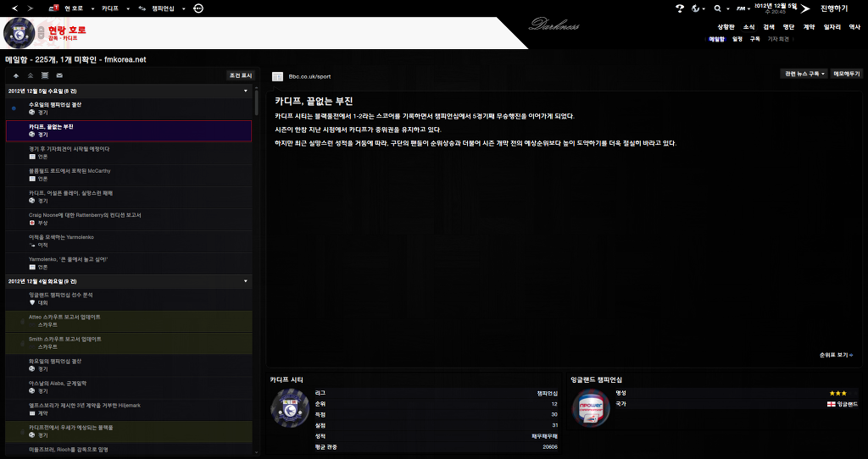Click the up arrow previous item icon

[x=16, y=75]
